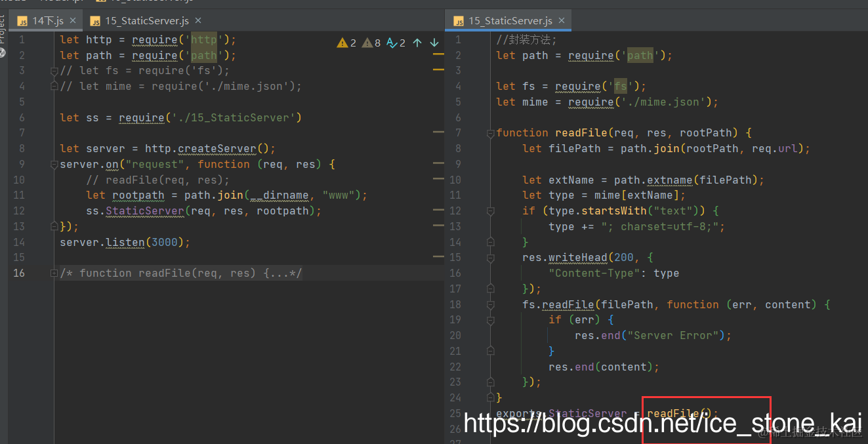Click the 'StaticServer' call on line 12
Screen dimensions: 868x444
(x=145, y=211)
